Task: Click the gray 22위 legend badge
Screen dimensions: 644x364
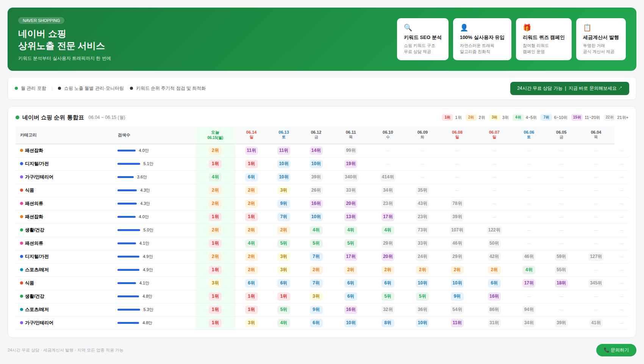Action: (x=610, y=117)
